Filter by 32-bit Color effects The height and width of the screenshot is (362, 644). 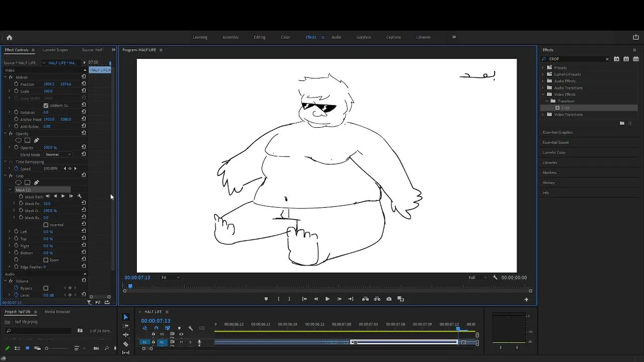626,59
